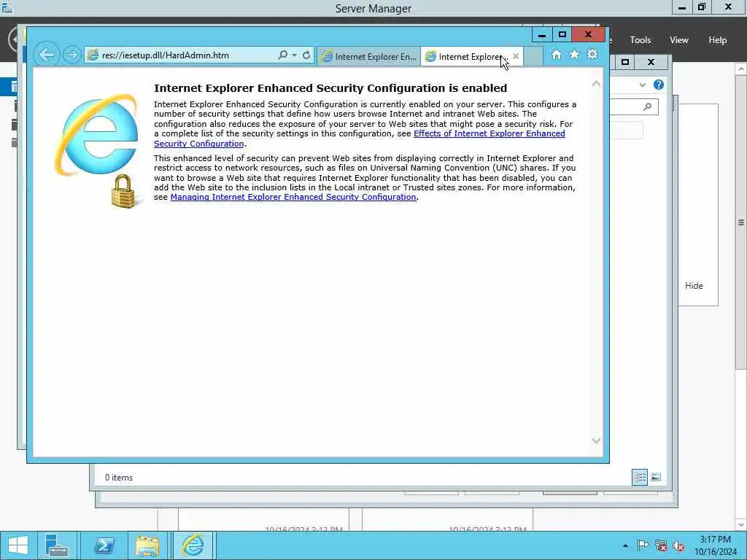
Task: Click the search magnifier in background window
Action: coord(648,106)
